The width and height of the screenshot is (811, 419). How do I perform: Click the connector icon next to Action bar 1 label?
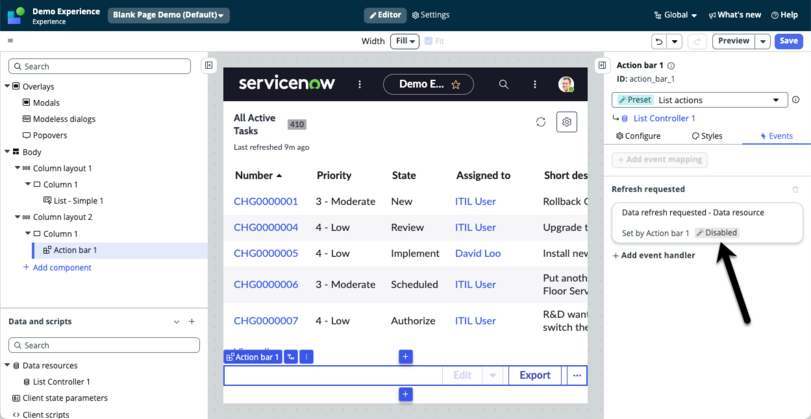pyautogui.click(x=292, y=357)
